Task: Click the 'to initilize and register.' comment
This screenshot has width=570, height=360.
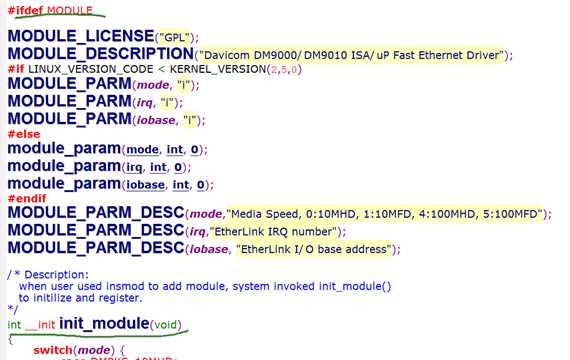Action: click(81, 298)
